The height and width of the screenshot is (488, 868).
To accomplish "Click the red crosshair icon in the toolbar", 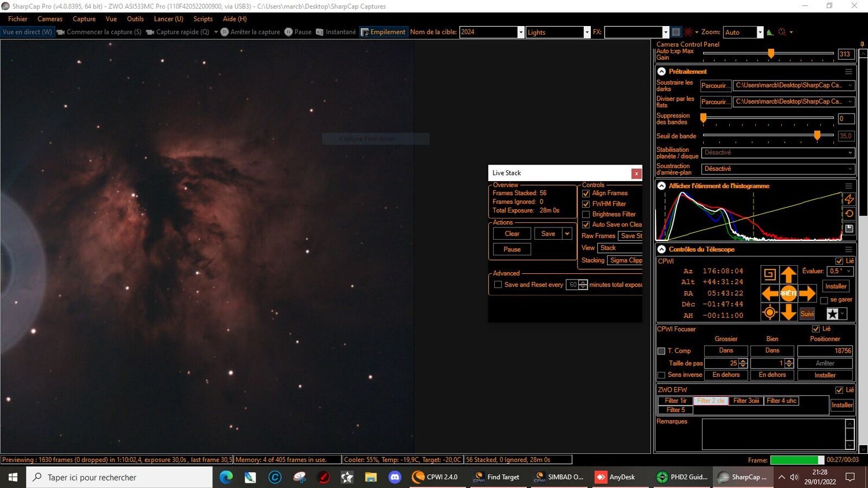I will (x=688, y=32).
